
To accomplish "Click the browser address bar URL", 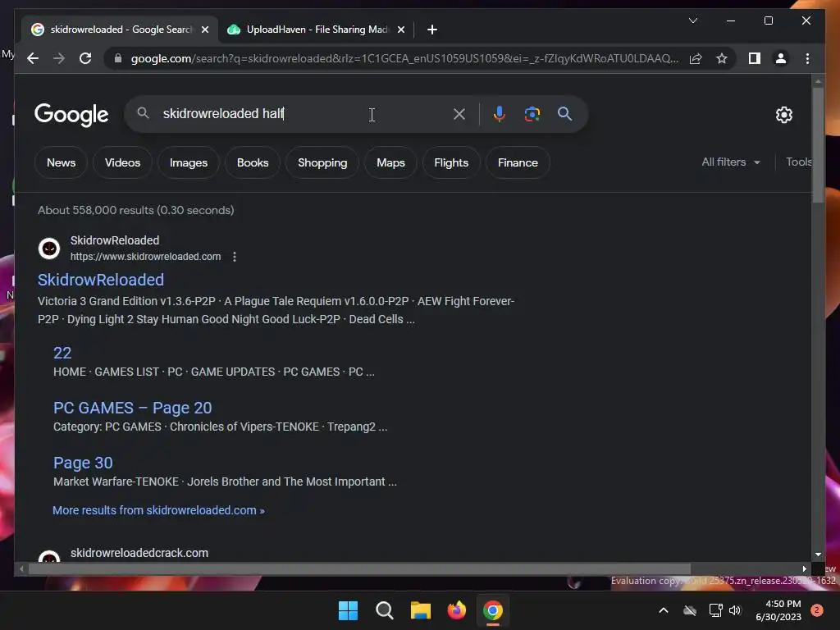I will click(x=404, y=58).
